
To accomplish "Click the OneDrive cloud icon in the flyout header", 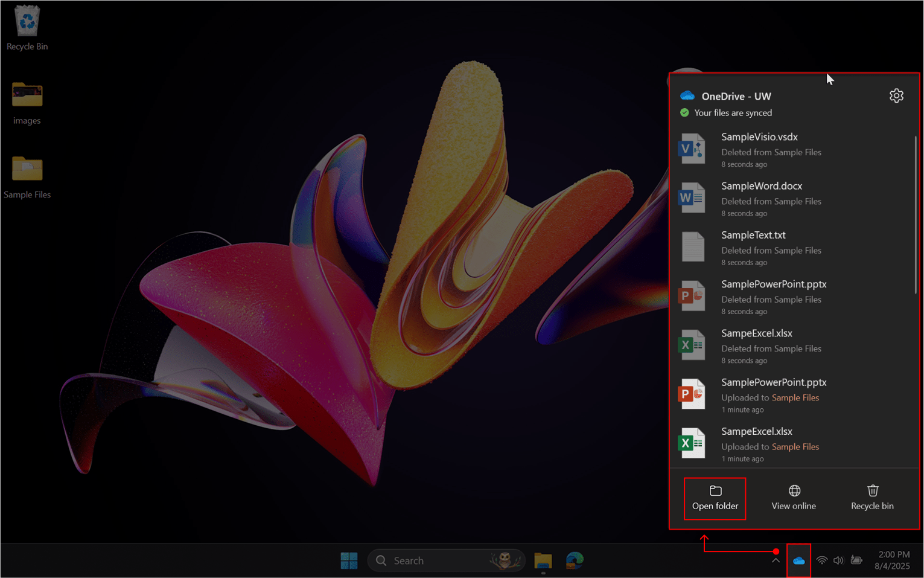I will click(687, 95).
